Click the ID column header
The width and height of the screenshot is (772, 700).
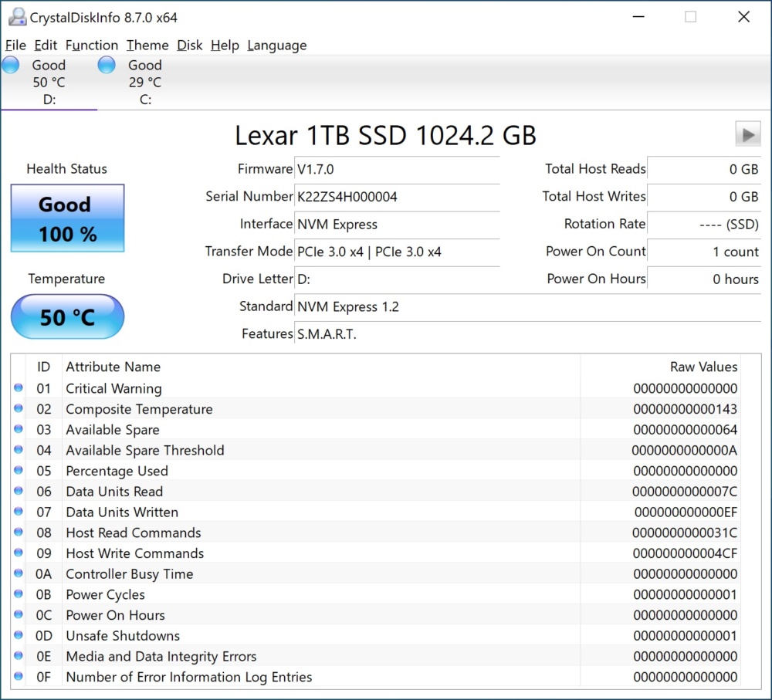pyautogui.click(x=43, y=367)
